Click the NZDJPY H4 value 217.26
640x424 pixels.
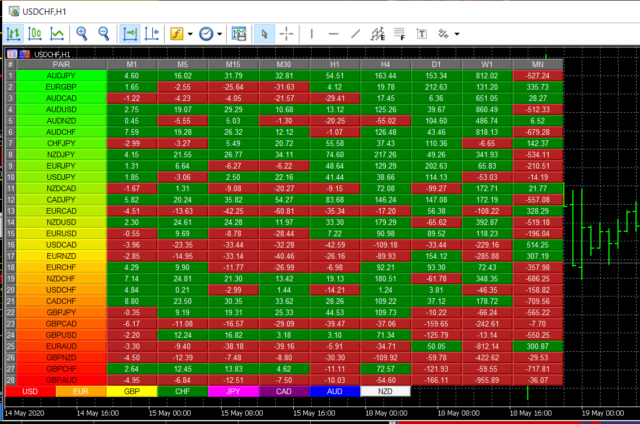[x=385, y=155]
